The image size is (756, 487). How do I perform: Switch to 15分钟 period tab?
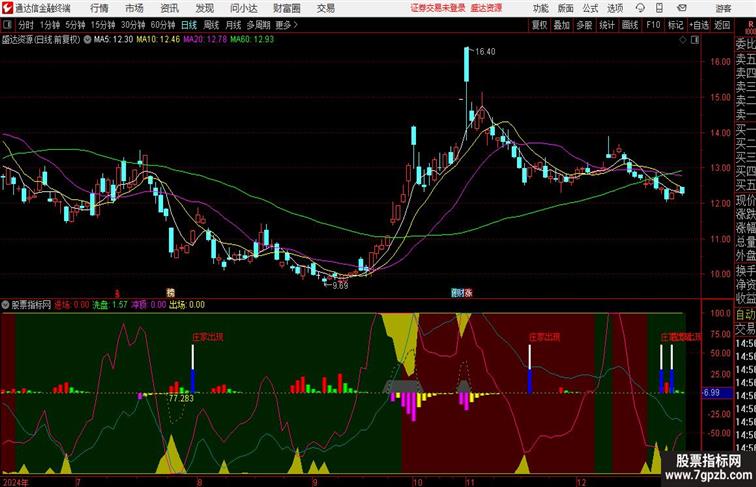coord(103,25)
